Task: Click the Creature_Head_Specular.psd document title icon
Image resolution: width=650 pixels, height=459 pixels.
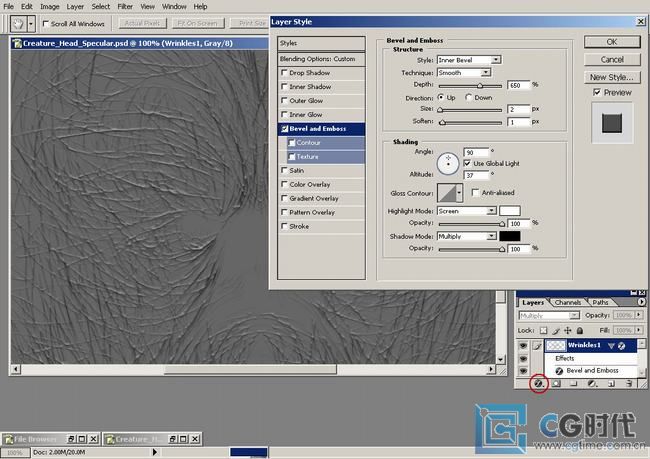Action: (x=17, y=43)
